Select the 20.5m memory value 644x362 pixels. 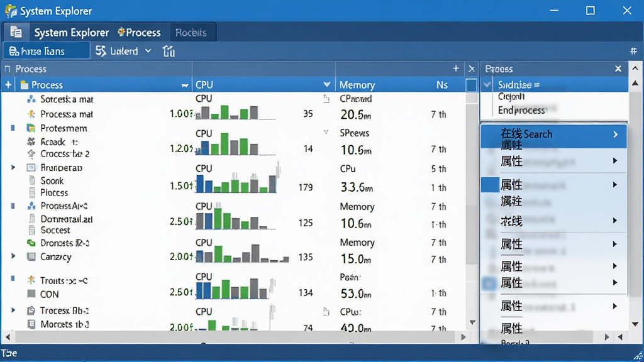(356, 114)
